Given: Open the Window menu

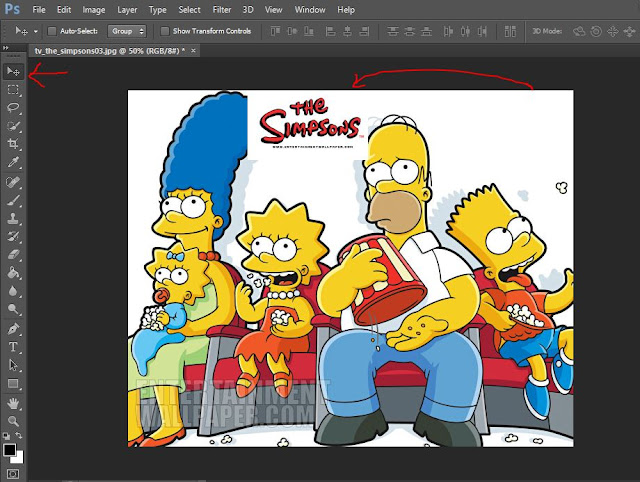Looking at the screenshot, I should point(310,9).
